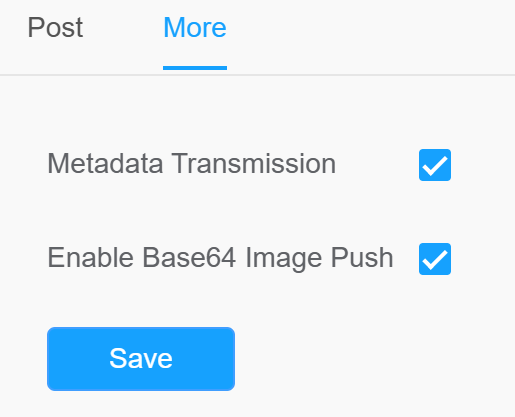
Task: Click the blue underline beneath More
Action: coord(195,68)
